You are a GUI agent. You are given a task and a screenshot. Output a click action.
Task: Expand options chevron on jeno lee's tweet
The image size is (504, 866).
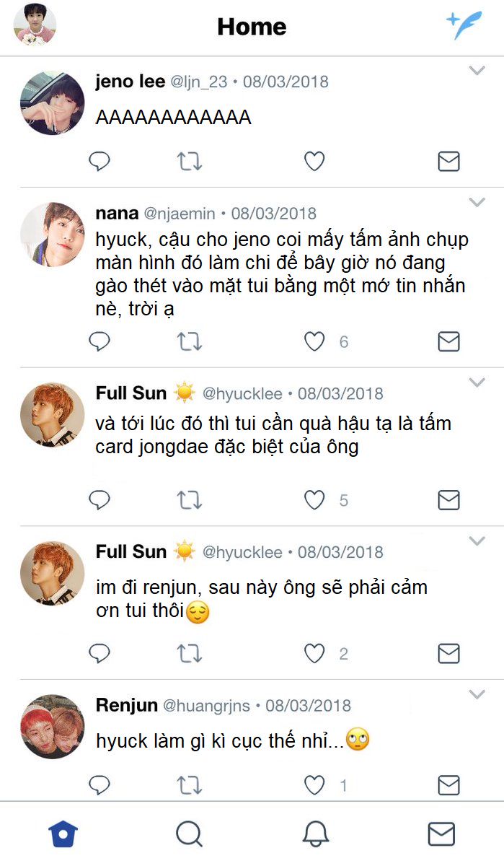[x=477, y=70]
